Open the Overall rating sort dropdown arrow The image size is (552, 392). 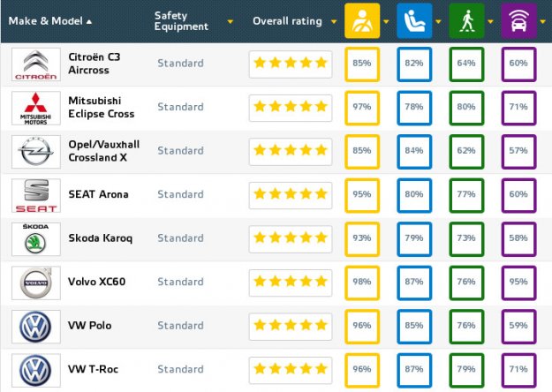334,22
